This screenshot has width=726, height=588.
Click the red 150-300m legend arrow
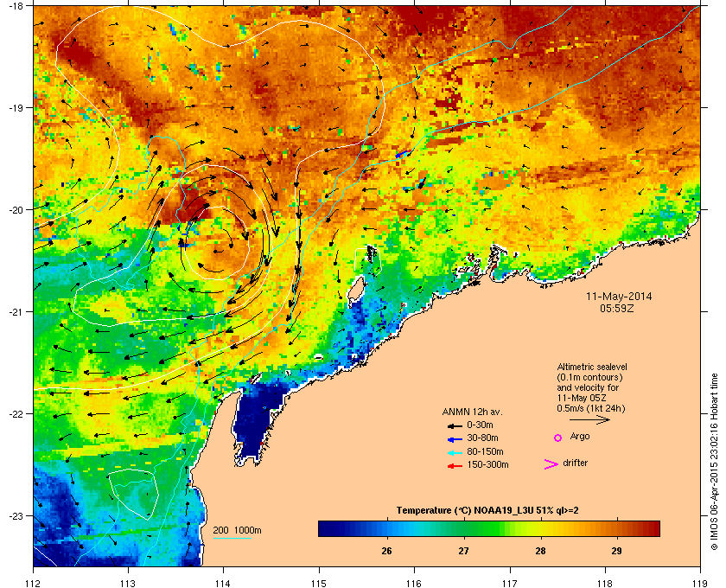[455, 466]
